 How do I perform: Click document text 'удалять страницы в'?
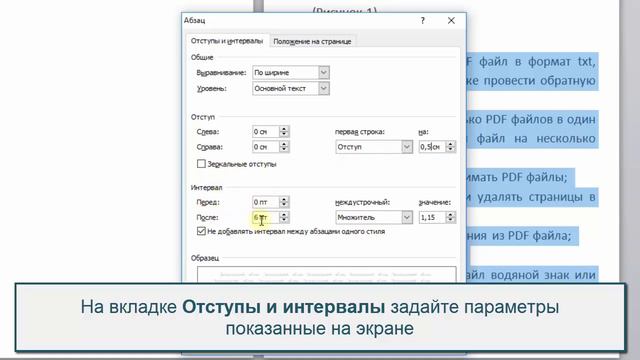coord(536,197)
